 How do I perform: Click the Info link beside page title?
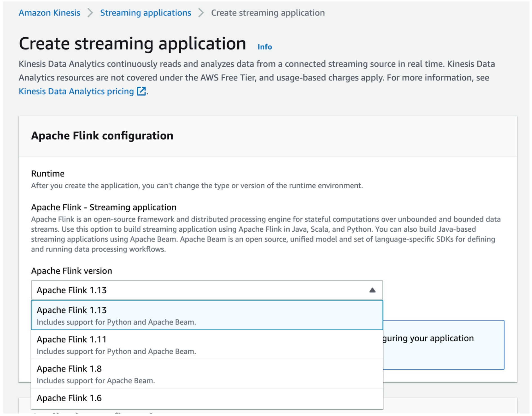coord(264,47)
